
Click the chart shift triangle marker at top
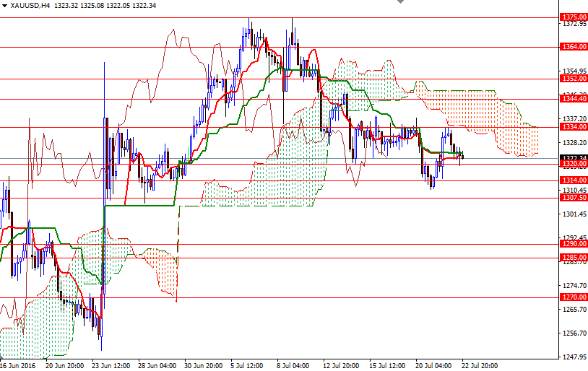(x=401, y=4)
